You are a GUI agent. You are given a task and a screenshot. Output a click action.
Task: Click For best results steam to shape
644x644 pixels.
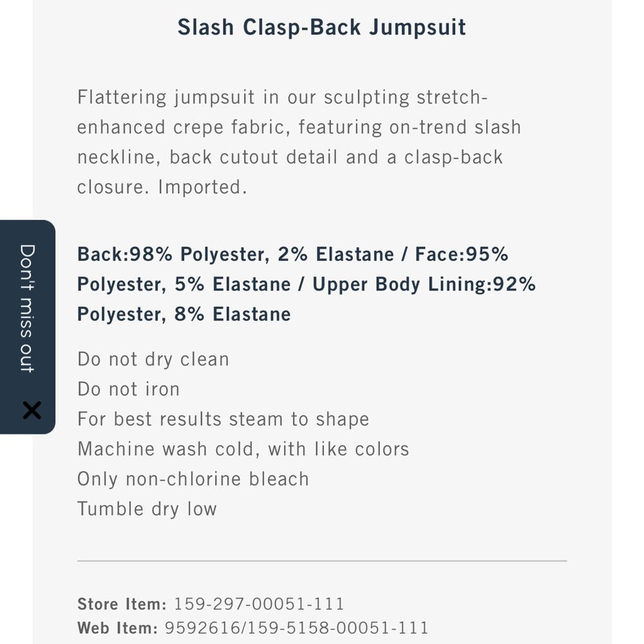point(223,419)
